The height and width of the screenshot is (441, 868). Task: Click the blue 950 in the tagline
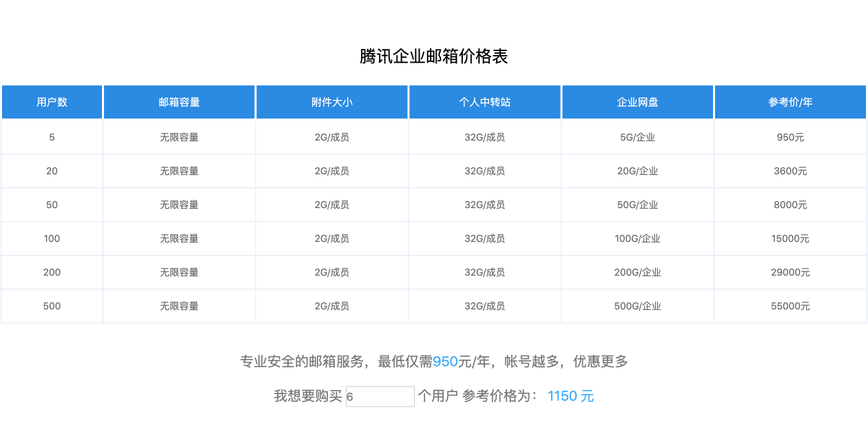point(445,361)
